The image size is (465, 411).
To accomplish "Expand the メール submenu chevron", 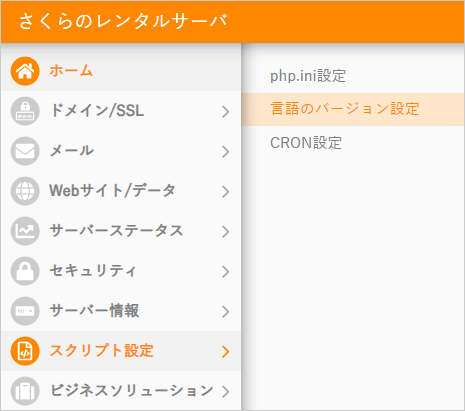I will pyautogui.click(x=226, y=152).
